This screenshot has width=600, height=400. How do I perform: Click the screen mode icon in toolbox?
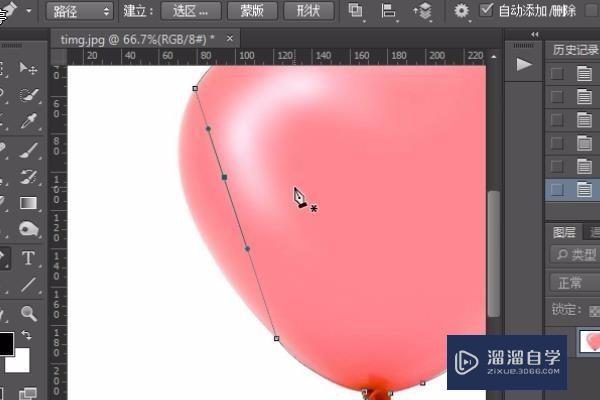click(28, 393)
